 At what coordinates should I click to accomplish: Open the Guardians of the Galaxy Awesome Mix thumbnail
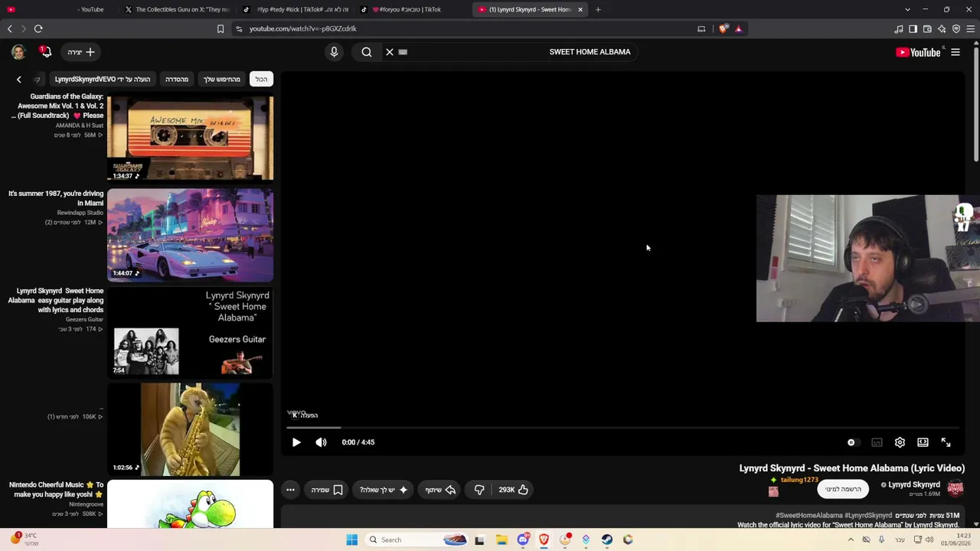pos(190,138)
